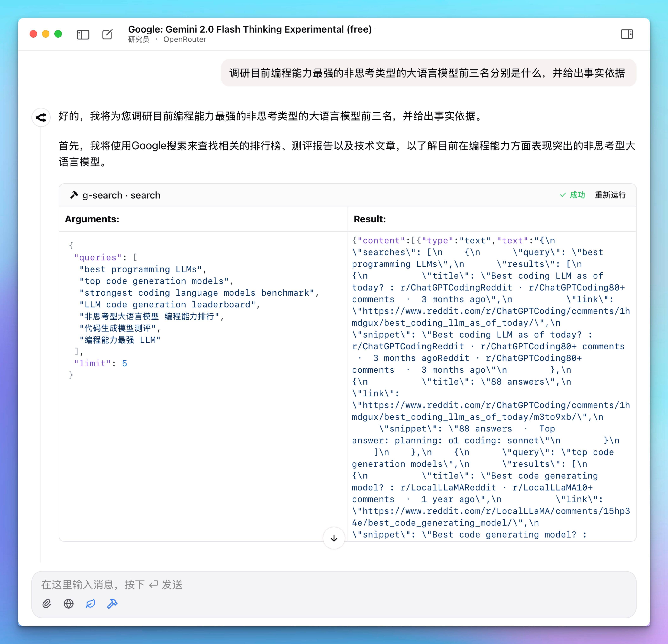The image size is (668, 644).
Task: Attach a file with paperclip icon
Action: point(47,603)
